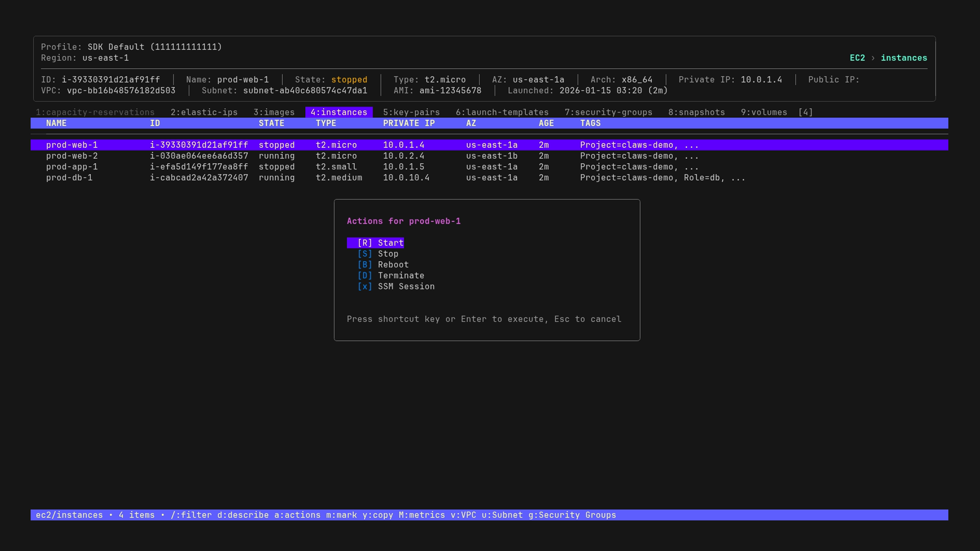The width and height of the screenshot is (980, 551).
Task: Choose the Stop action for prod-web-1
Action: pyautogui.click(x=378, y=254)
